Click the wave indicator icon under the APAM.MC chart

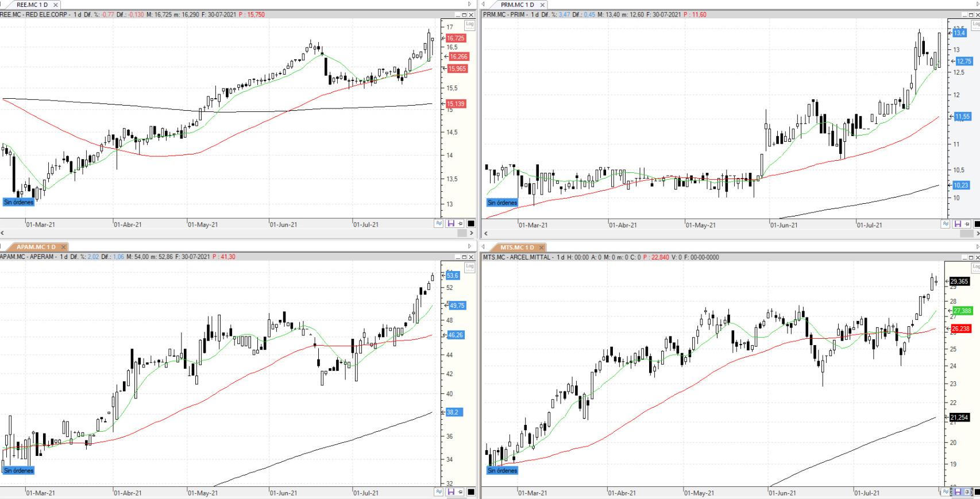(439, 492)
